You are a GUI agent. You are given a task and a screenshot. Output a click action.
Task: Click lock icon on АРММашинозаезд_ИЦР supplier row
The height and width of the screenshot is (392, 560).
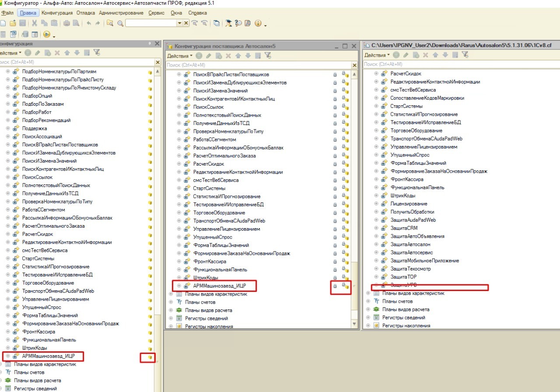335,286
